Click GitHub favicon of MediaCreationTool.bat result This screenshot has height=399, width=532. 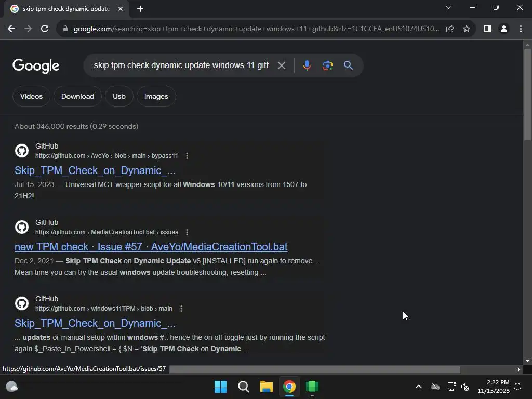click(x=22, y=227)
